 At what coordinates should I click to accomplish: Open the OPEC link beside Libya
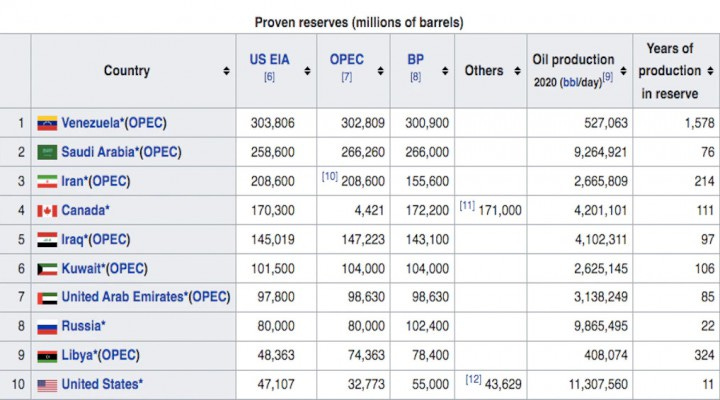[x=118, y=355]
